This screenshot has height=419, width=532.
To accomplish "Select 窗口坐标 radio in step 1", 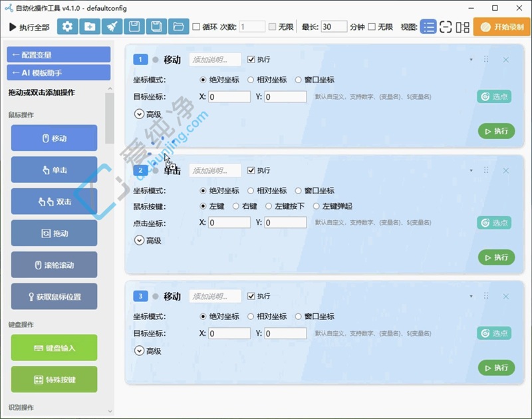I will 298,80.
